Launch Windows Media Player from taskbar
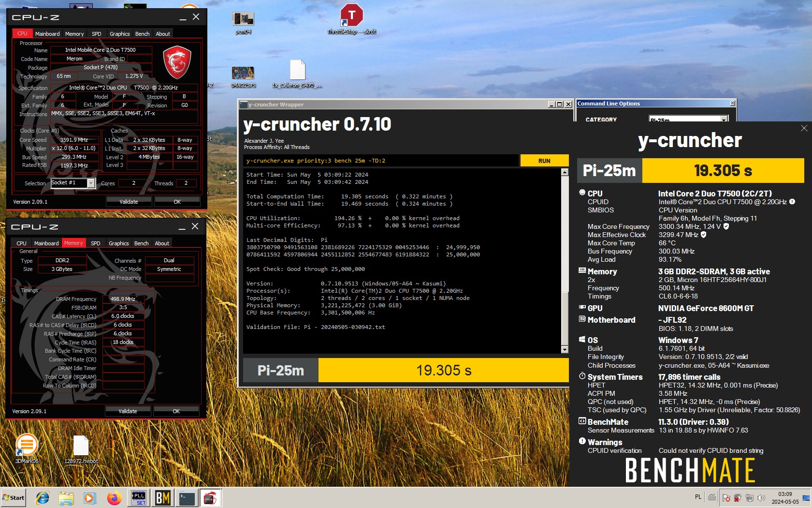This screenshot has width=812, height=508. click(x=89, y=498)
